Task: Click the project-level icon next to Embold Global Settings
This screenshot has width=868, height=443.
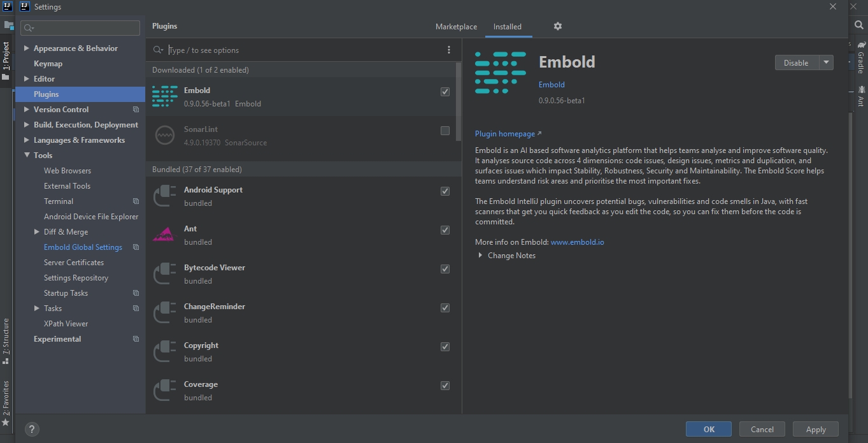Action: [x=136, y=247]
